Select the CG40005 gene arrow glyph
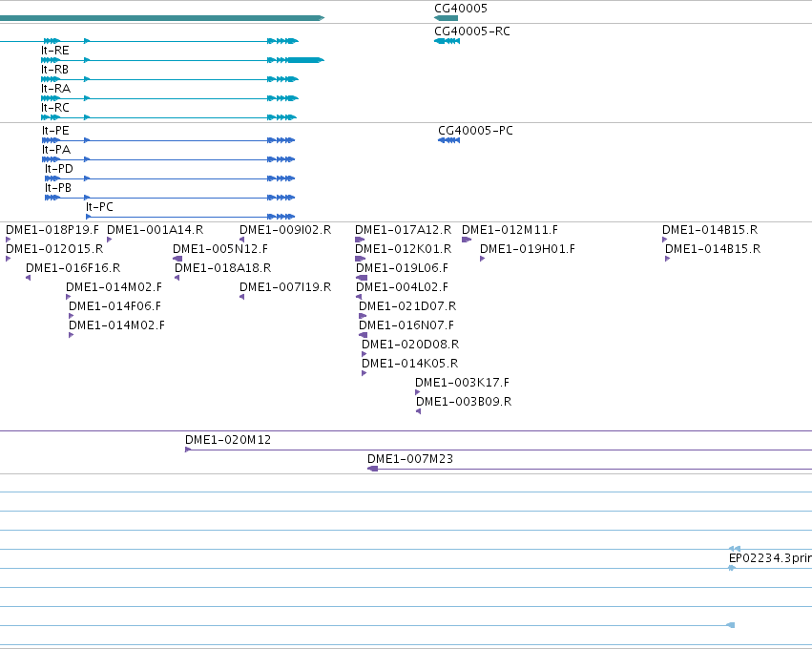The height and width of the screenshot is (649, 812). pyautogui.click(x=446, y=18)
